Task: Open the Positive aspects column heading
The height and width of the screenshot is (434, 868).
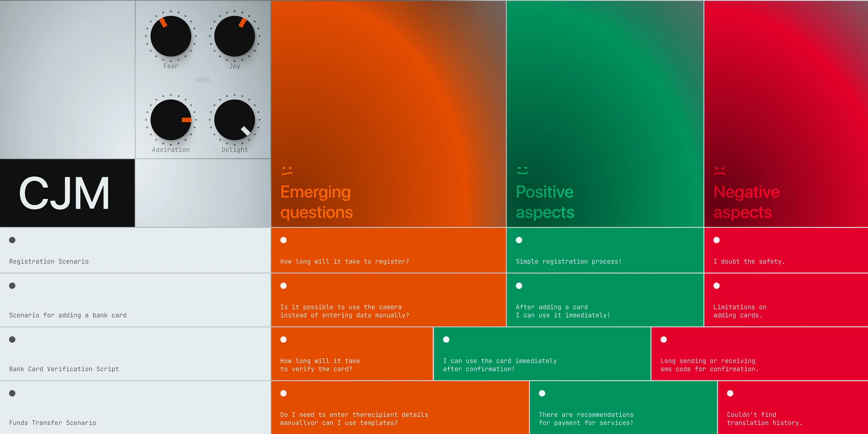Action: coord(545,202)
